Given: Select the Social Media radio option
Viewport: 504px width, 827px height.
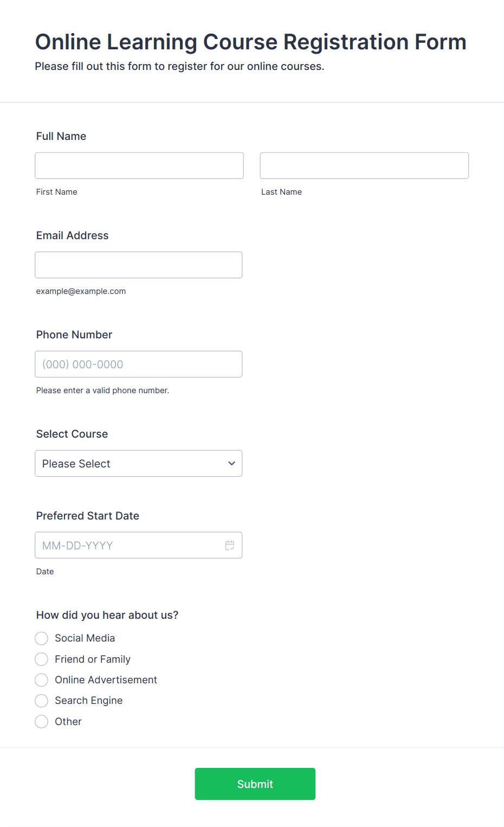Looking at the screenshot, I should tap(42, 638).
